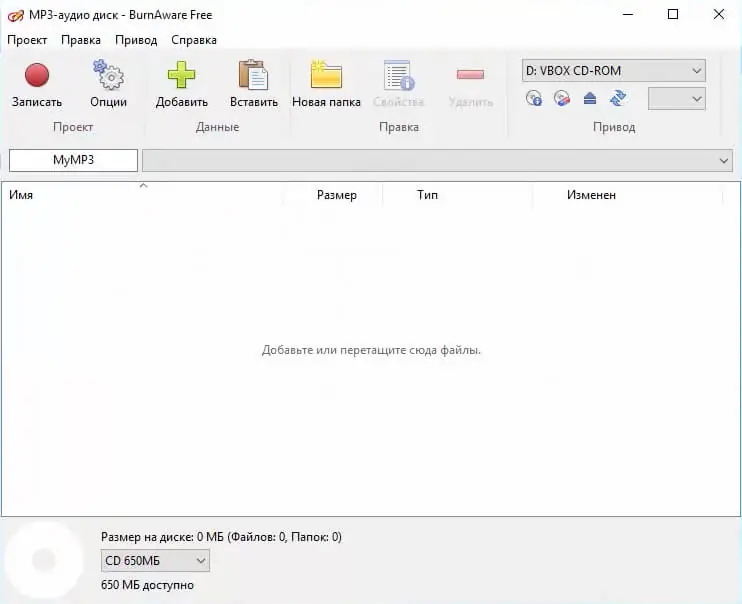The width and height of the screenshot is (742, 604).
Task: Open Свойства properties icon
Action: [x=398, y=84]
